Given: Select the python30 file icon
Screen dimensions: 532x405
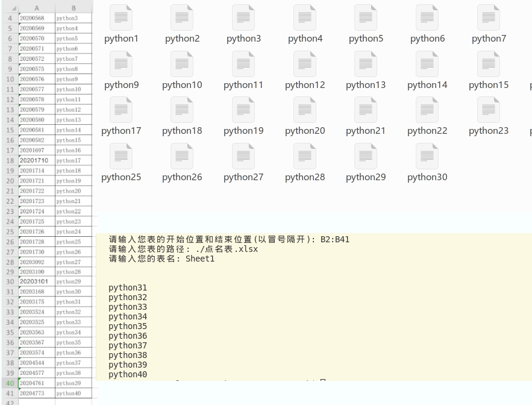Looking at the screenshot, I should point(427,157).
